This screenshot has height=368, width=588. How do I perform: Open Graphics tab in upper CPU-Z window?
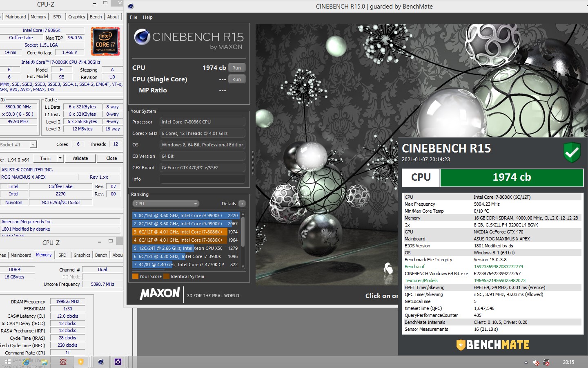tap(77, 17)
